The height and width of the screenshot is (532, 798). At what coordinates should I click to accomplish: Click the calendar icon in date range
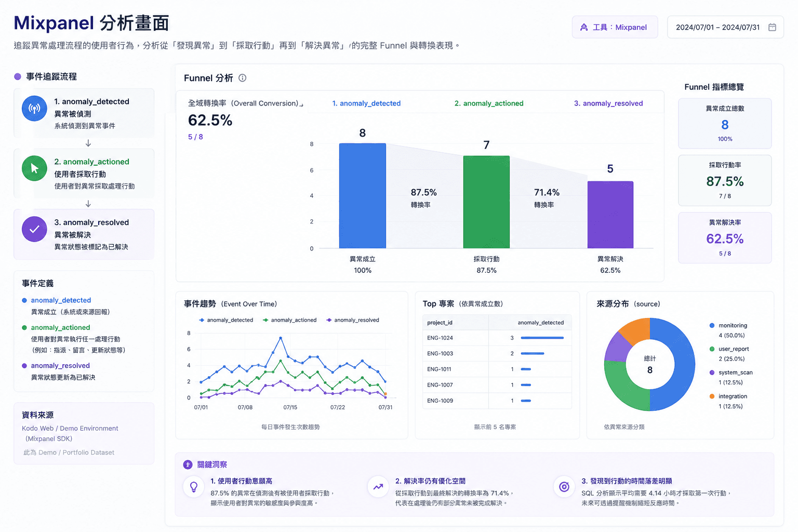(772, 27)
